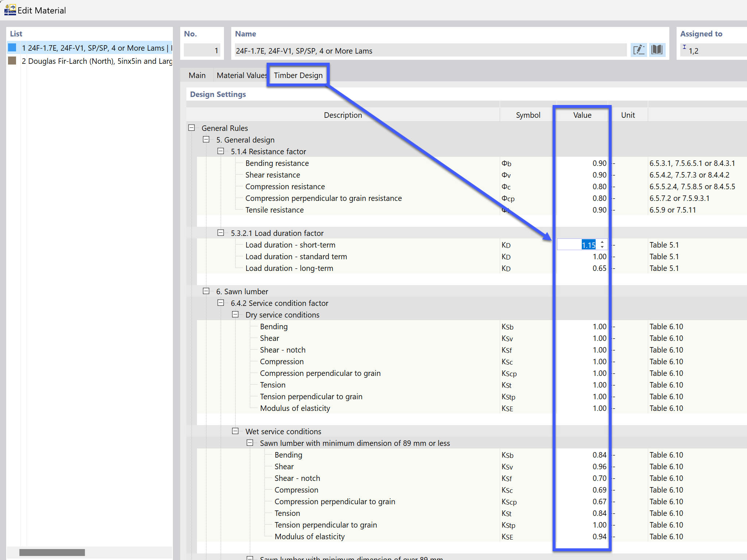Decrease short-term load duration value spinner

point(602,248)
